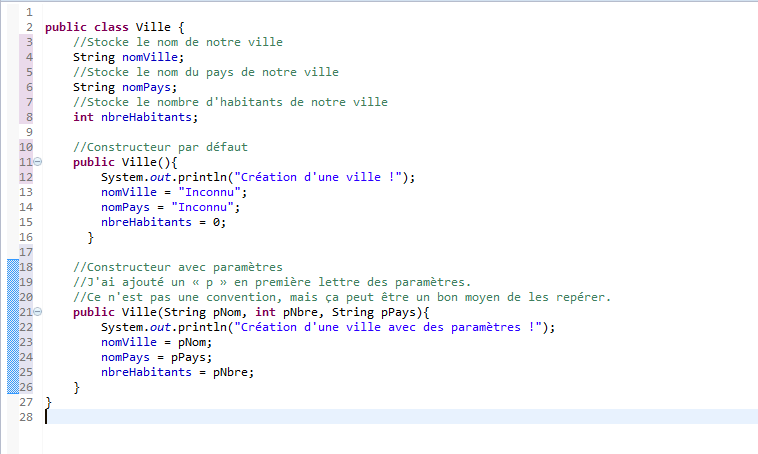
Task: Collapse the parameterized constructor fold at line 21
Action: (x=38, y=312)
